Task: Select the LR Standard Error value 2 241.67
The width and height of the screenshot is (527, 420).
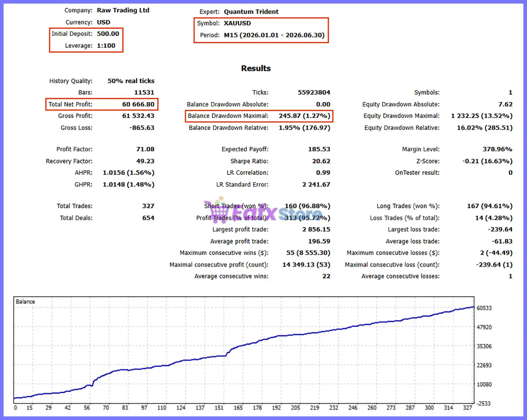Action: 316,185
